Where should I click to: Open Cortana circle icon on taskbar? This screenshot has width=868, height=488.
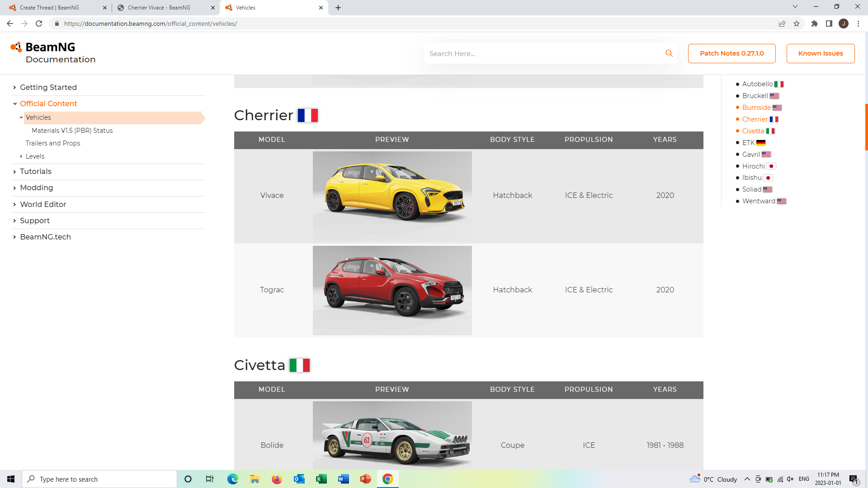(x=188, y=479)
